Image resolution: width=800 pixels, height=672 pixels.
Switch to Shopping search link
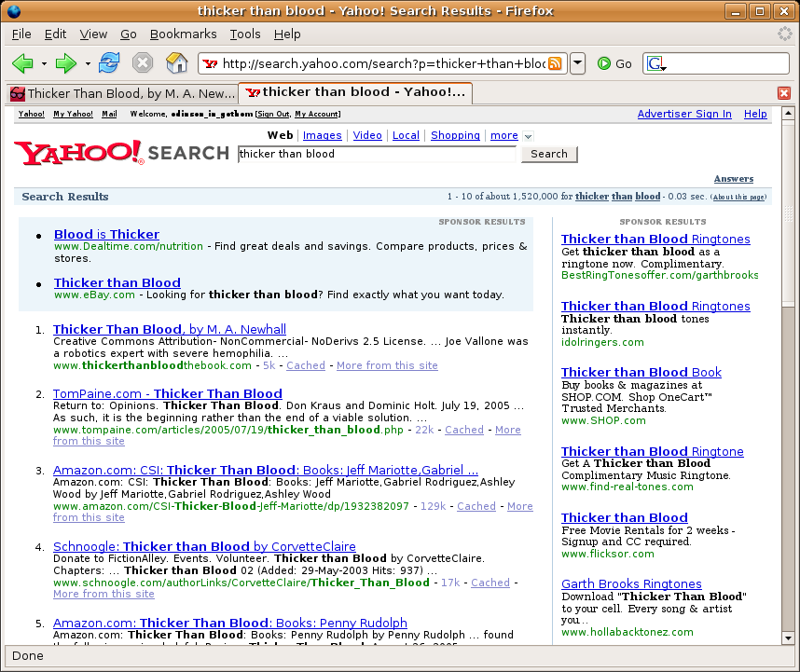tap(455, 135)
